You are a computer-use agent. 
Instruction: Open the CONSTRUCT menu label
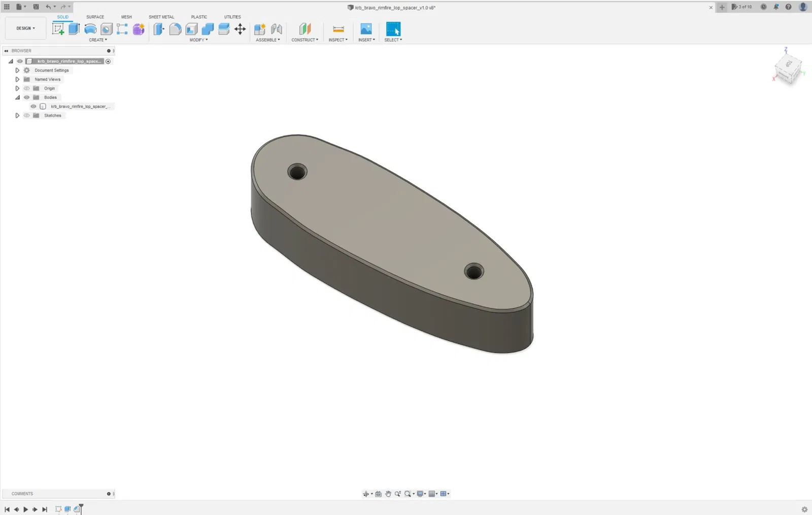[x=304, y=40]
